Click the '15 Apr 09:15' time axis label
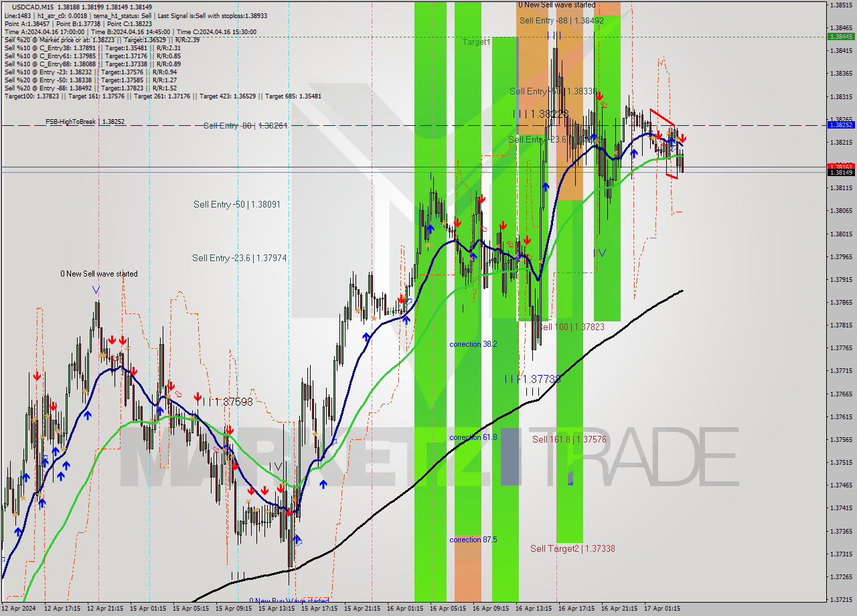This screenshot has width=857, height=616. 234,609
